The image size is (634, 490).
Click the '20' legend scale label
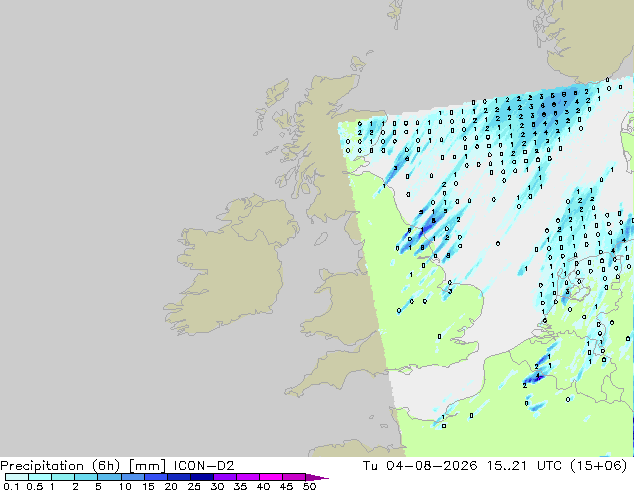click(x=171, y=486)
